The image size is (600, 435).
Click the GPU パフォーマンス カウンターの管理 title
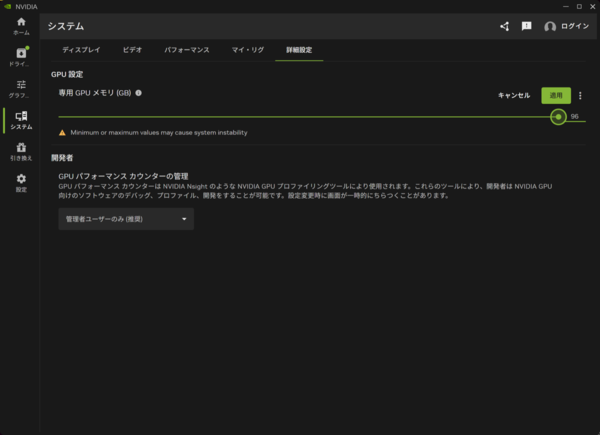[123, 176]
